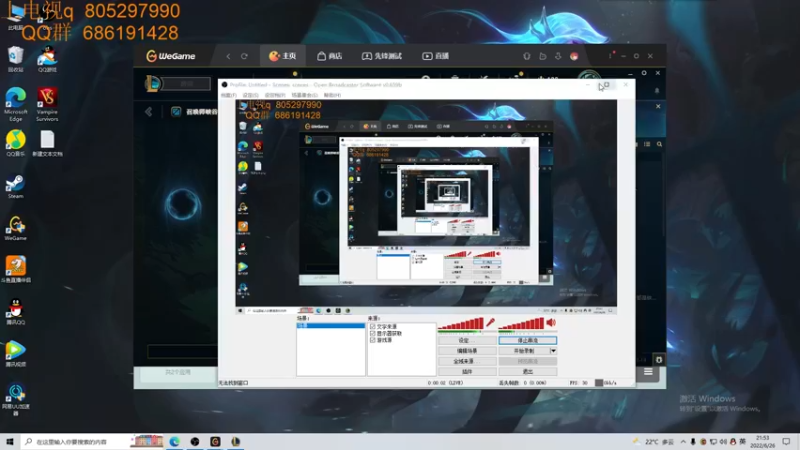Open OBS 档案(F) menu

point(229,95)
